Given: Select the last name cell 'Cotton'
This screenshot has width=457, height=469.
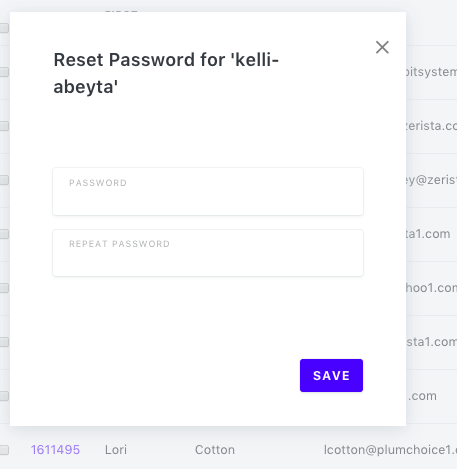Looking at the screenshot, I should (215, 450).
